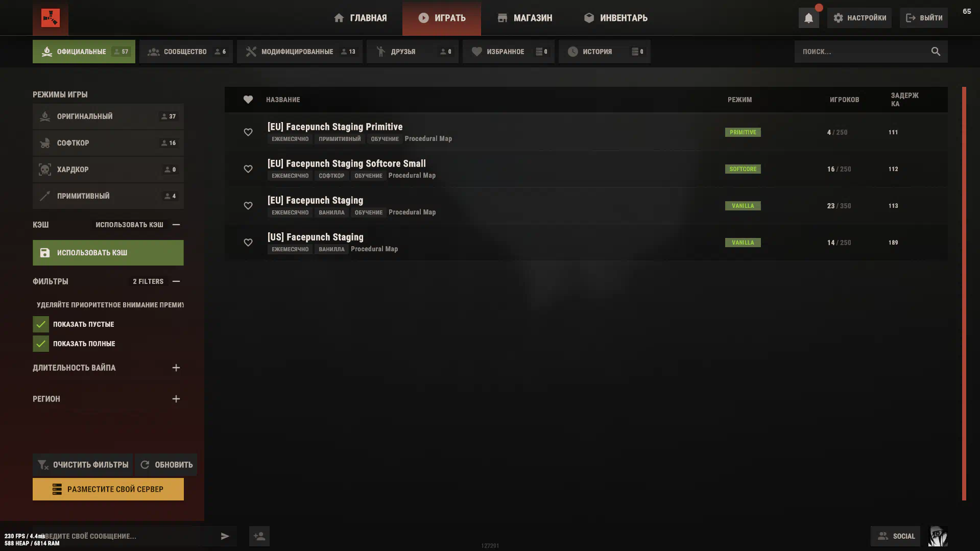Click the Примитивный tag on first server

pyautogui.click(x=340, y=139)
